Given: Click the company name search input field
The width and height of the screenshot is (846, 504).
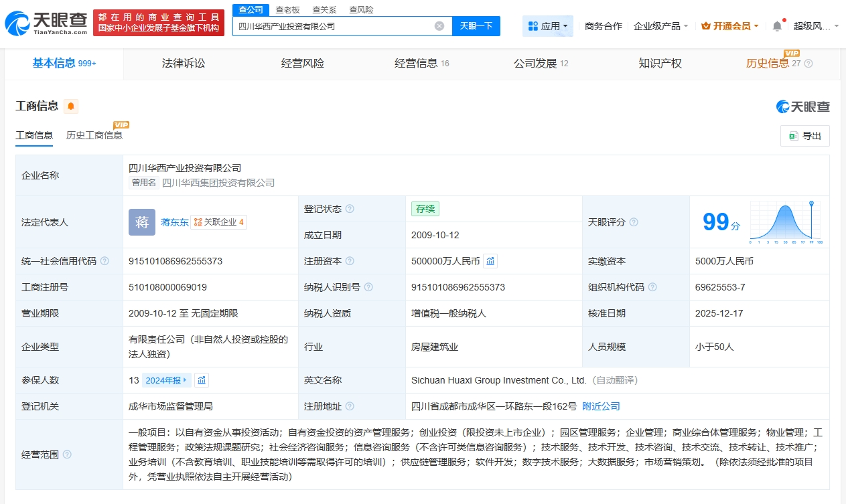Looking at the screenshot, I should (335, 26).
